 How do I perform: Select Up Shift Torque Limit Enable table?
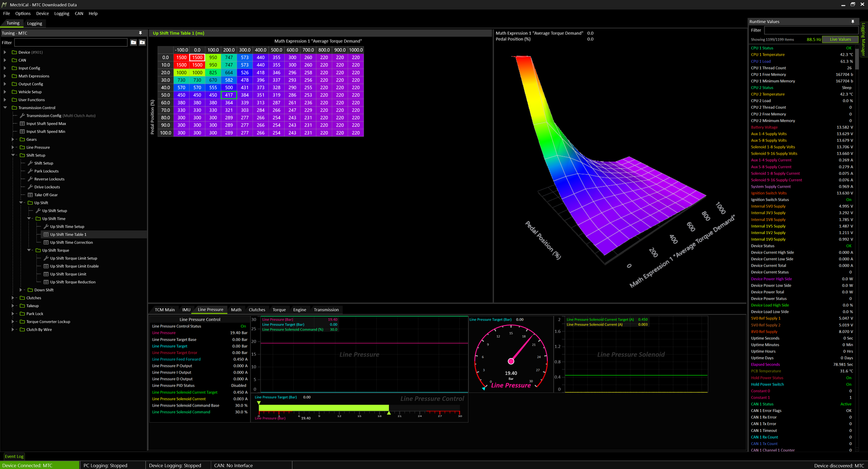(74, 266)
